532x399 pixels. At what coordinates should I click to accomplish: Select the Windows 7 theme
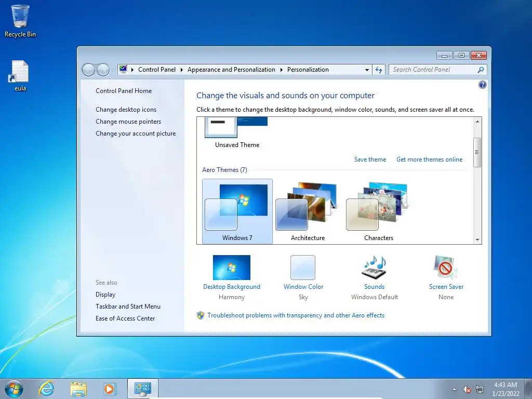click(237, 211)
